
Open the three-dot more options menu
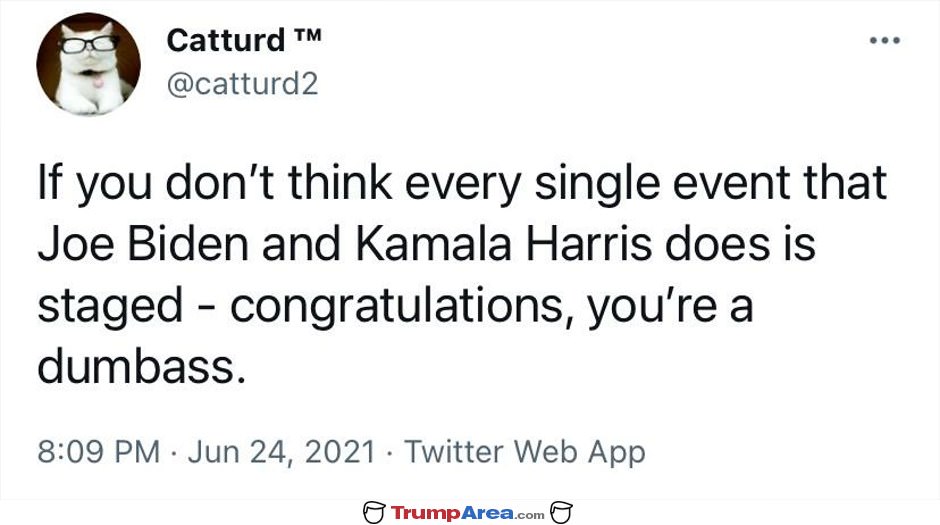(x=885, y=41)
